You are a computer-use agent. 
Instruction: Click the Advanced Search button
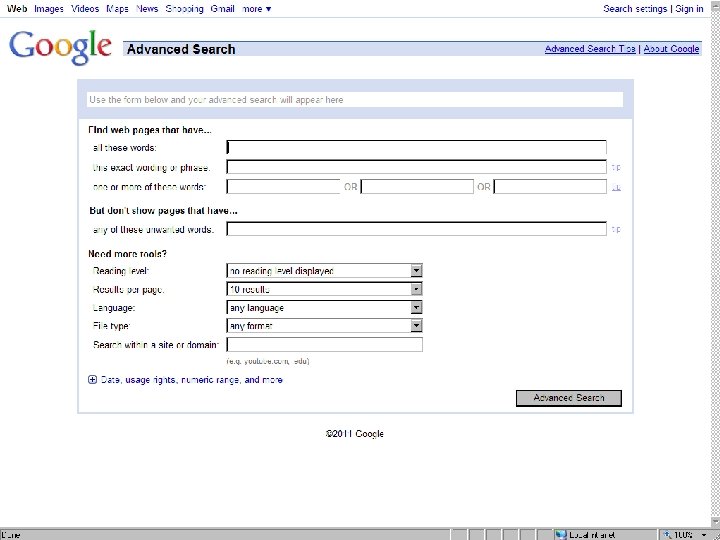568,398
